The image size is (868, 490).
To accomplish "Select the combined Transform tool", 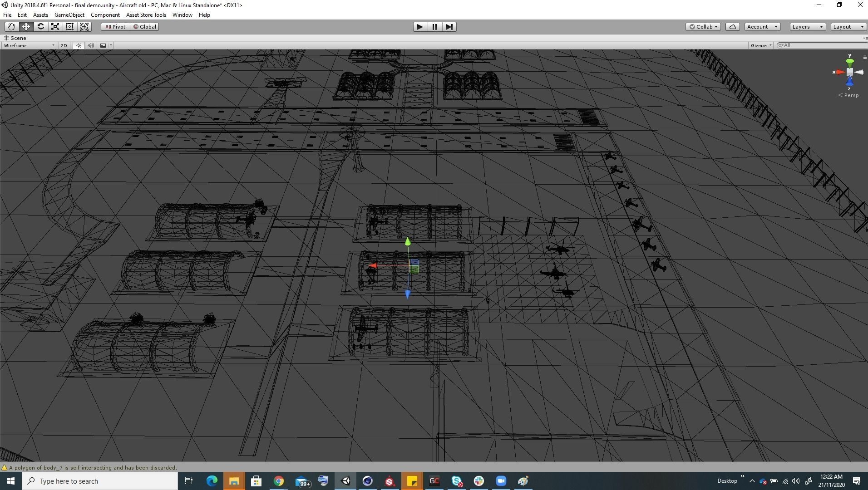I will click(x=84, y=27).
